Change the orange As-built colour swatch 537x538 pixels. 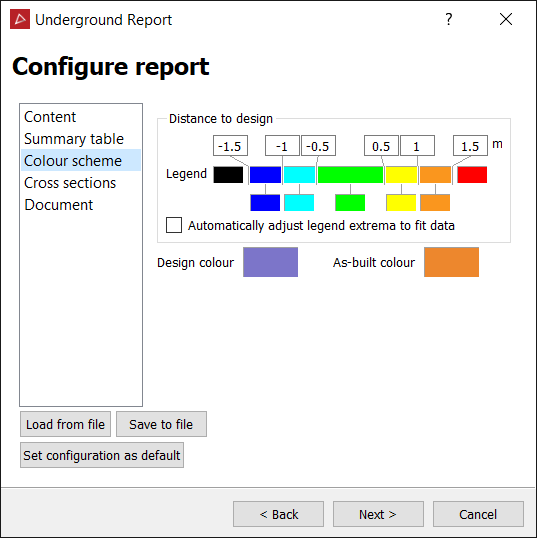451,262
